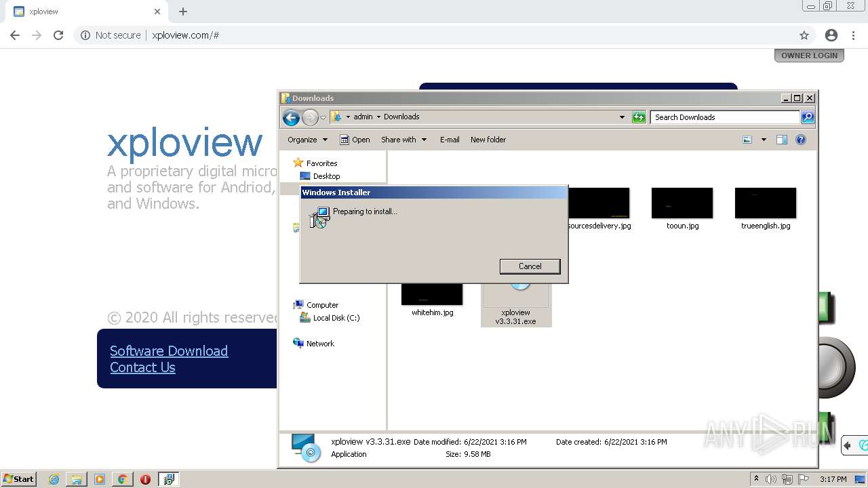Screen dimensions: 868x488
Task: Open Windows Media Player taskbar icon
Action: tap(100, 479)
